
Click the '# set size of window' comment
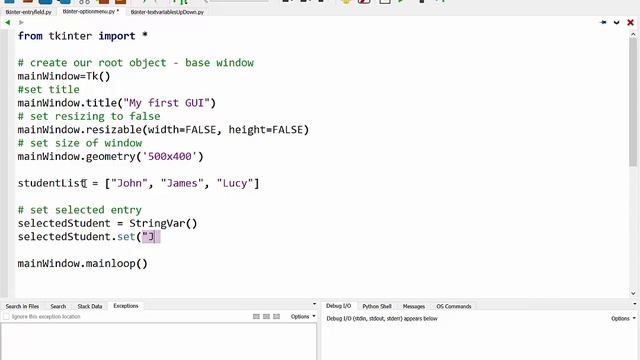[x=80, y=143]
